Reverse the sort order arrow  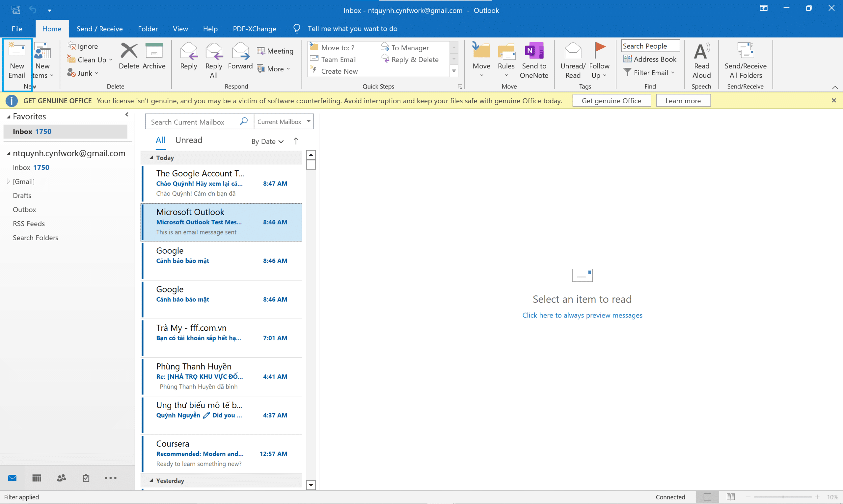tap(296, 141)
